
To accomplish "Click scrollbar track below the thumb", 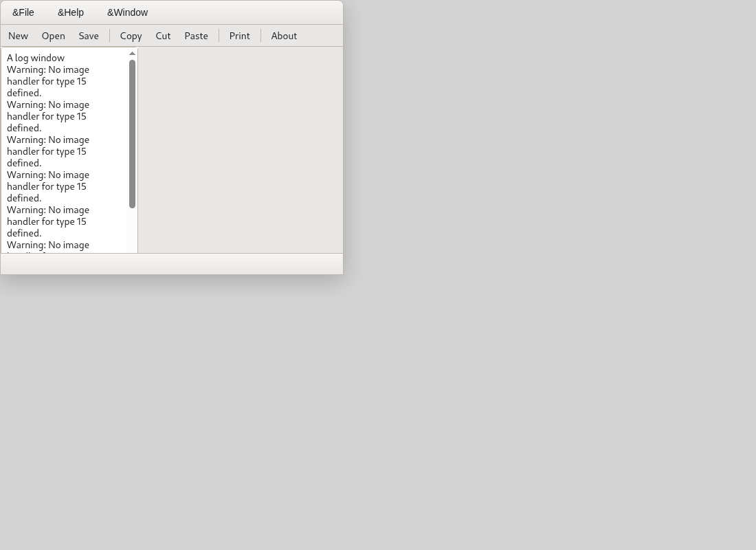I will coord(132,230).
